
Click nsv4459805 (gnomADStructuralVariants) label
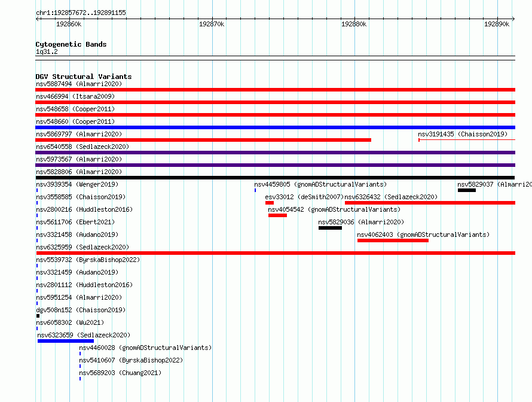pos(320,184)
